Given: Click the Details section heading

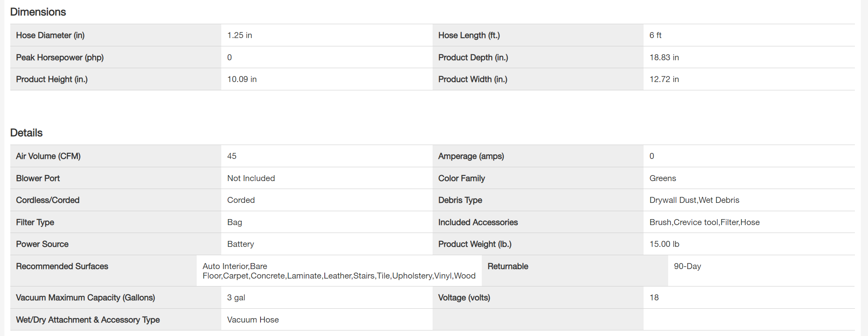Looking at the screenshot, I should click(x=26, y=133).
